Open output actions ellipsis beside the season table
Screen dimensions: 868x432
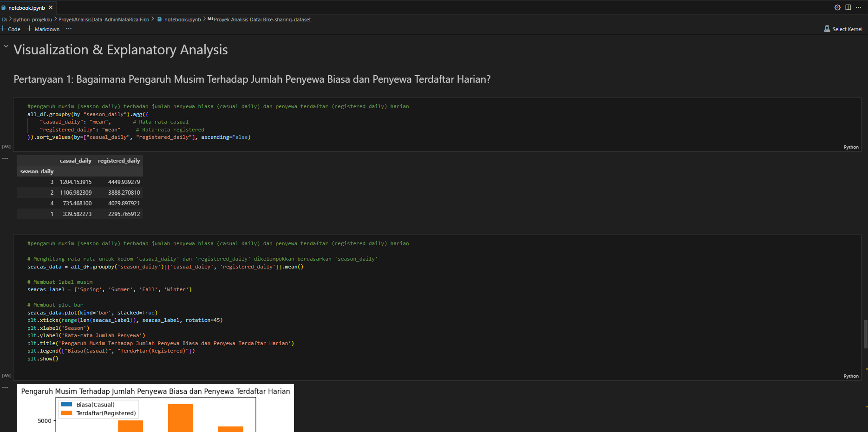5,158
